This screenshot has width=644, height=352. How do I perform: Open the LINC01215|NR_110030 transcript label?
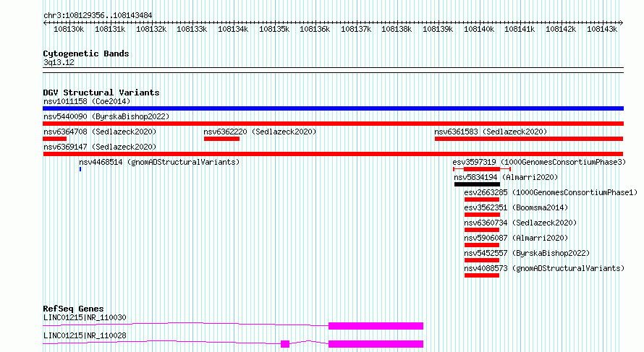click(85, 317)
